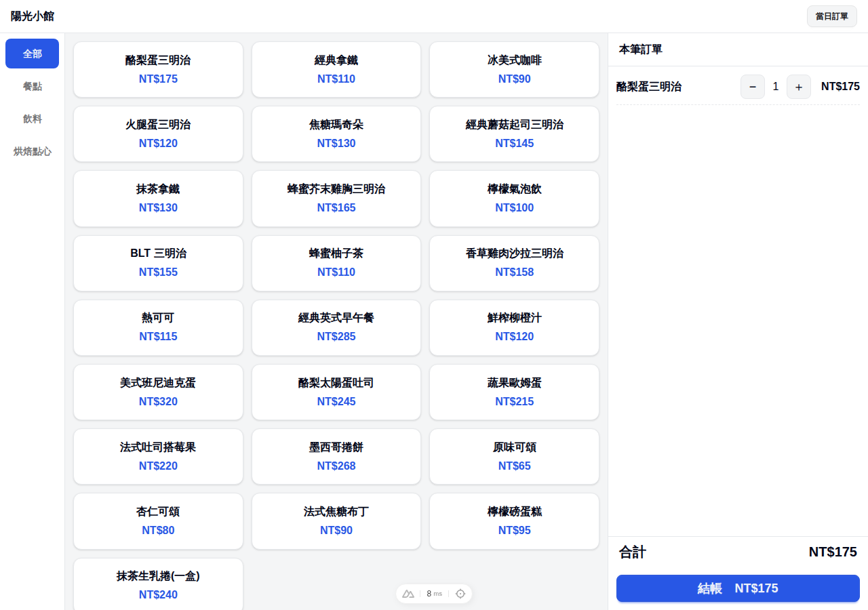
Task: Click 結帳 NT$175 checkout button
Action: point(738,588)
